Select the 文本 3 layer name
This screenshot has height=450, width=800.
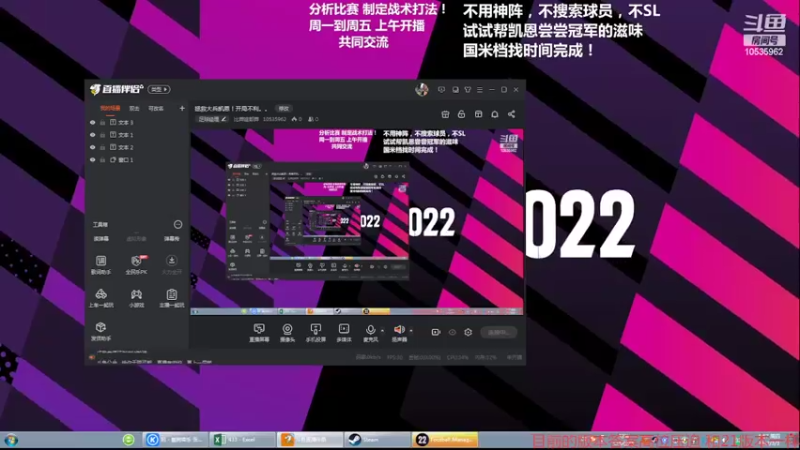126,122
